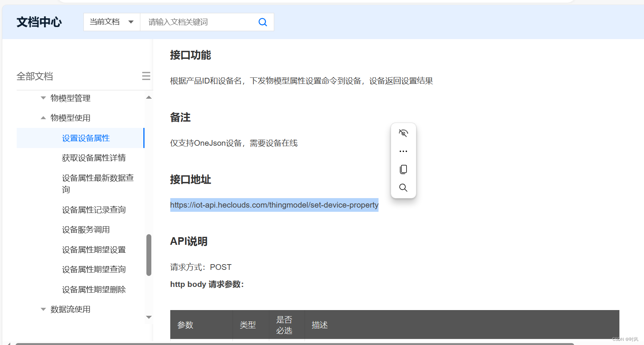Hide the selection using the eye-slash icon
The height and width of the screenshot is (345, 644).
pos(403,133)
